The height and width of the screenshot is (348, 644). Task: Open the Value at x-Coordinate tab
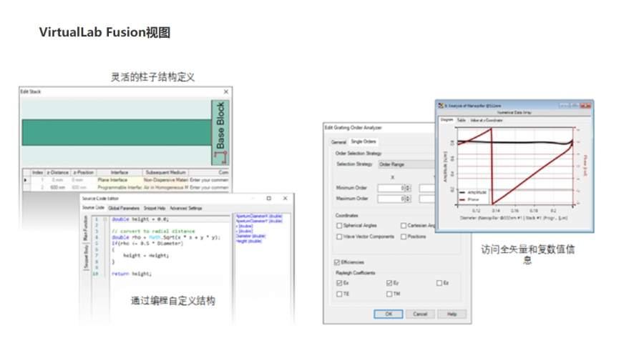pos(487,120)
